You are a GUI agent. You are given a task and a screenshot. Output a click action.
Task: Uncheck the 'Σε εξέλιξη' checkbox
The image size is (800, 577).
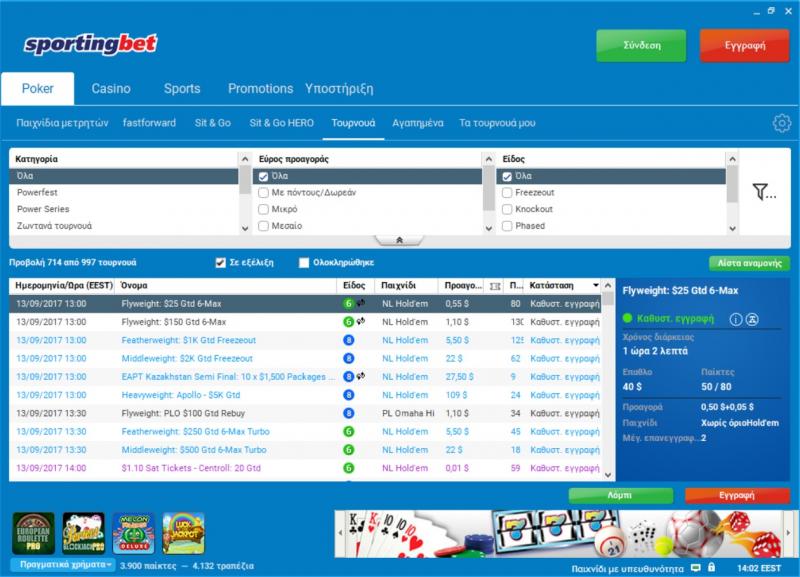[x=221, y=263]
